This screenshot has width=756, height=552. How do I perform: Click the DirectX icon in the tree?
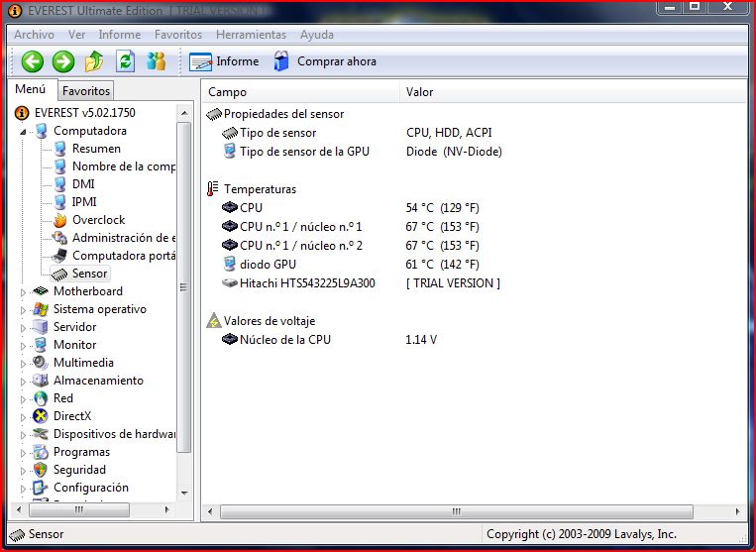tap(40, 416)
